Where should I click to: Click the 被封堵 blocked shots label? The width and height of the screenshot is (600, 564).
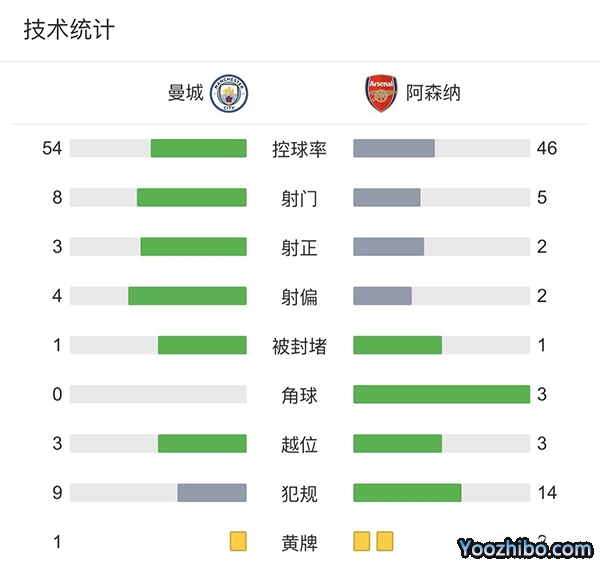coord(300,346)
